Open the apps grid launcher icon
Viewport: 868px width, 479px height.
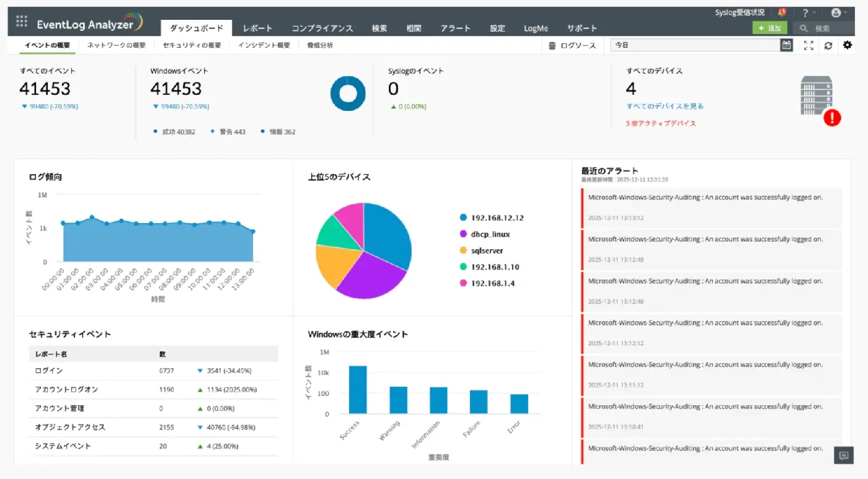pos(22,22)
